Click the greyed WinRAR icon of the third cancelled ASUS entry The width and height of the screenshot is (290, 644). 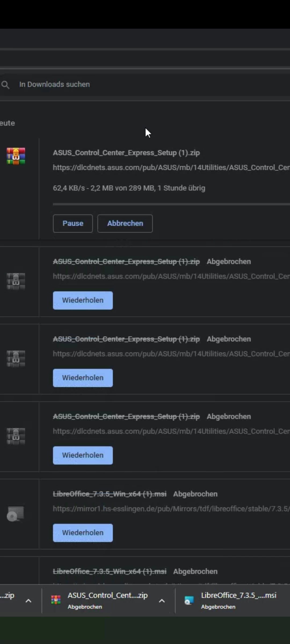tap(16, 436)
